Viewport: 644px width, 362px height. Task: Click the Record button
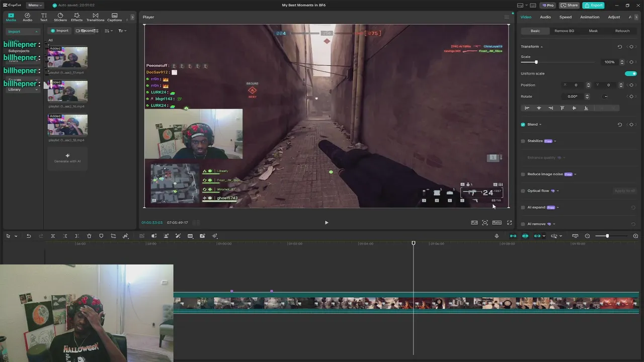point(86,31)
